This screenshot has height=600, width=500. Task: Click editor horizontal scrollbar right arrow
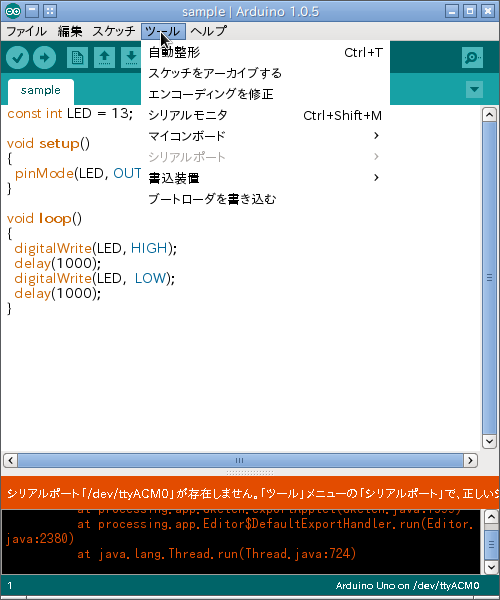click(x=471, y=460)
